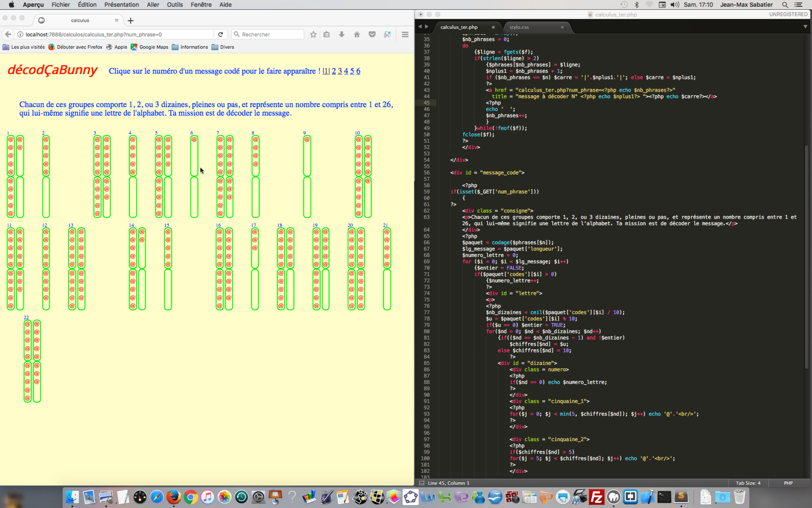The image size is (812, 508).
Task: Open the Firefox hamburger menu
Action: [405, 34]
